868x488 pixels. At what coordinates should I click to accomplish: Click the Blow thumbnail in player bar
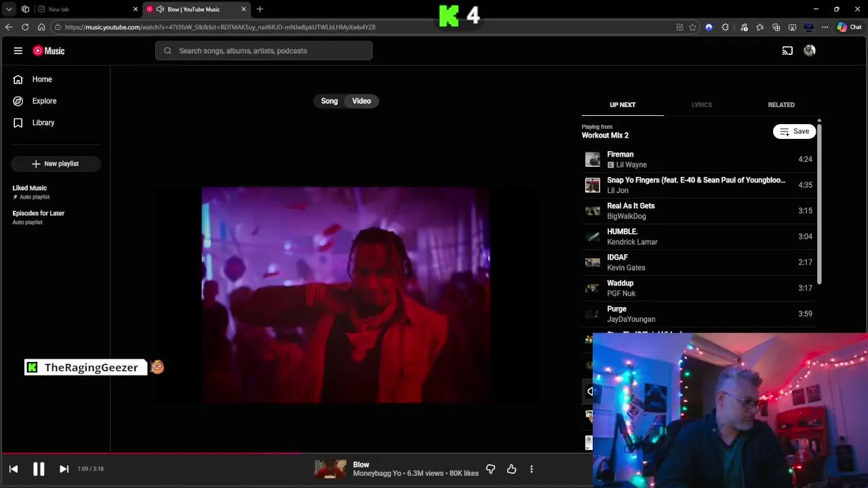click(330, 469)
